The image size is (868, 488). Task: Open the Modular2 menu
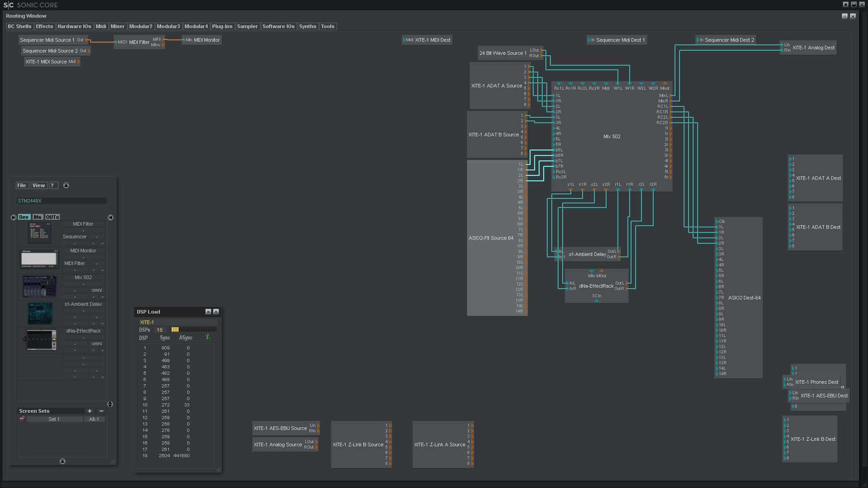tap(141, 26)
